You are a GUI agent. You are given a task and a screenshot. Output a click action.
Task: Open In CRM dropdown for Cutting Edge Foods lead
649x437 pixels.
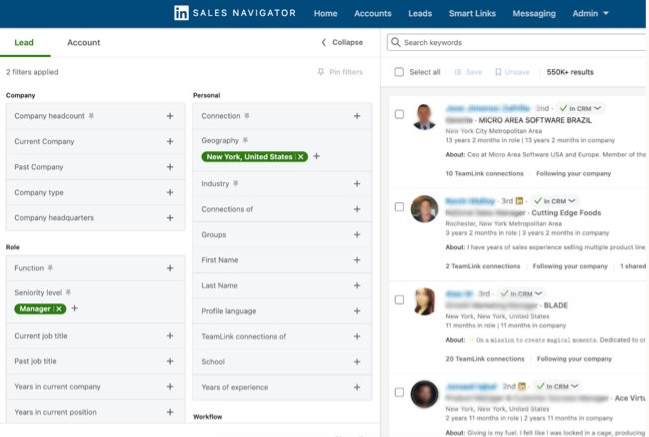point(555,201)
